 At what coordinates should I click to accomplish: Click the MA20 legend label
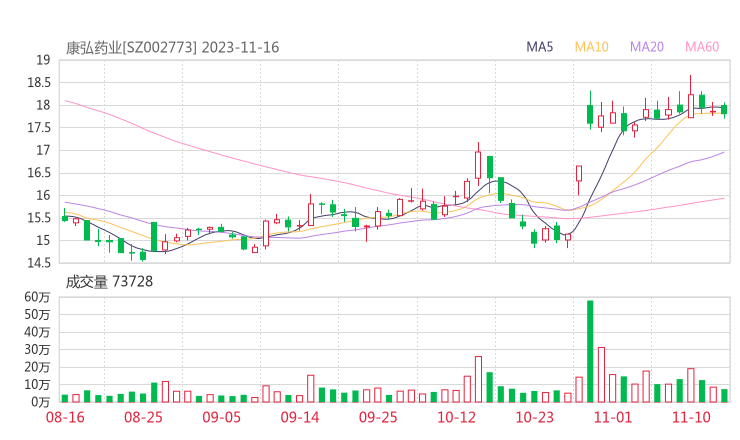point(647,47)
